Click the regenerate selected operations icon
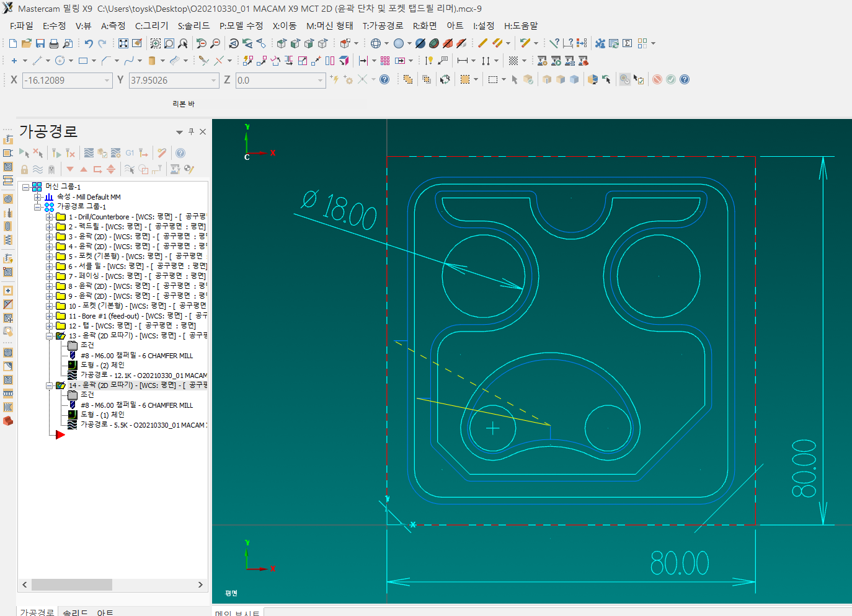The width and height of the screenshot is (852, 616). tap(56, 153)
